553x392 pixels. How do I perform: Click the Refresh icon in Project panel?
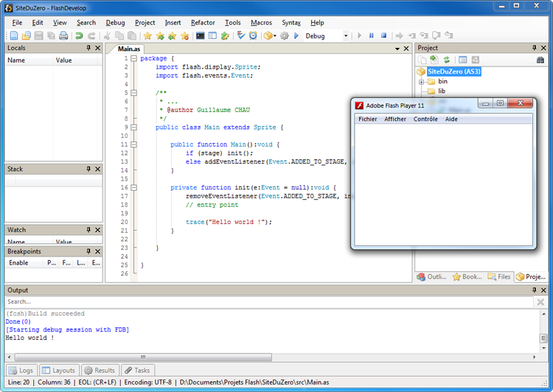point(446,60)
